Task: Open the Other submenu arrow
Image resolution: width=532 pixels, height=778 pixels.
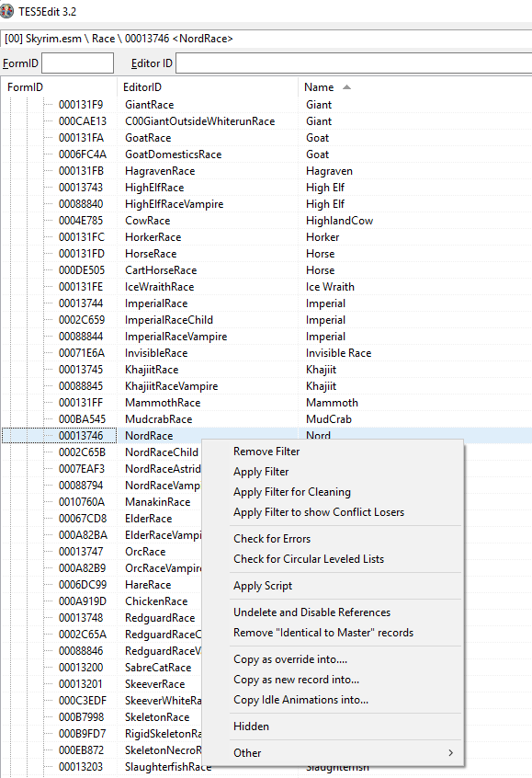Action: [450, 752]
